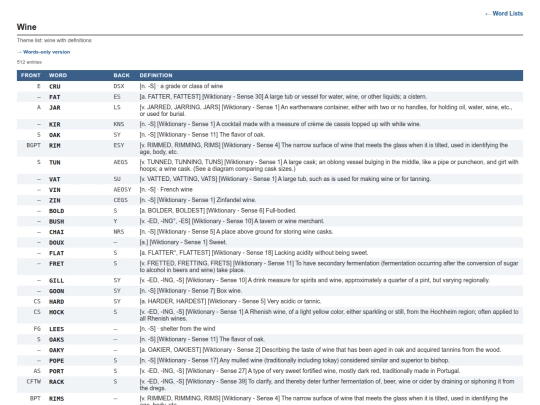Select the word JAR
Screen dimensions: 540x405
(54, 107)
